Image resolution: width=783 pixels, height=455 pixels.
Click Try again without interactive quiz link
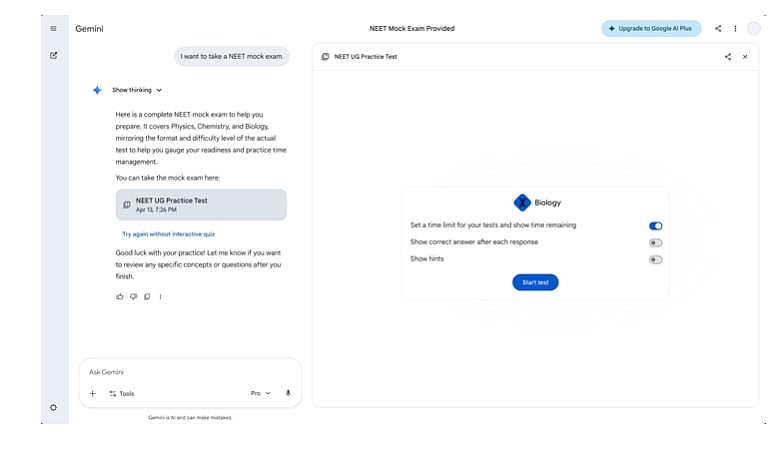[168, 233]
